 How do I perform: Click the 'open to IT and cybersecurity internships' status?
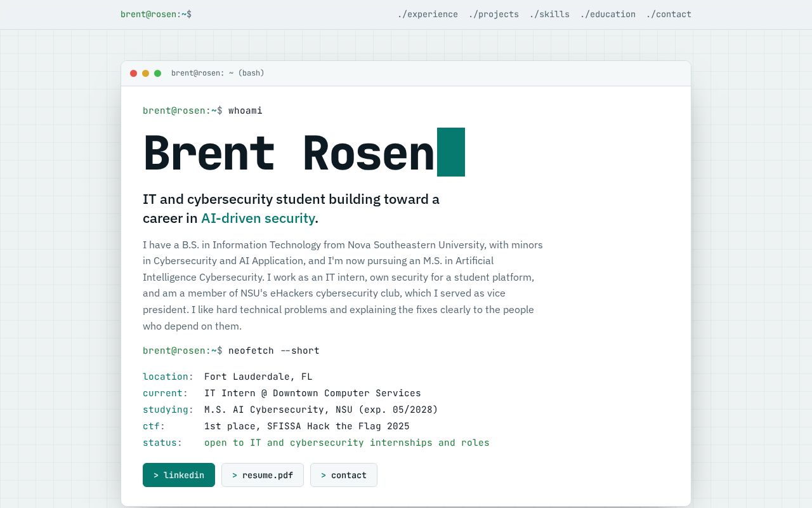coord(347,443)
